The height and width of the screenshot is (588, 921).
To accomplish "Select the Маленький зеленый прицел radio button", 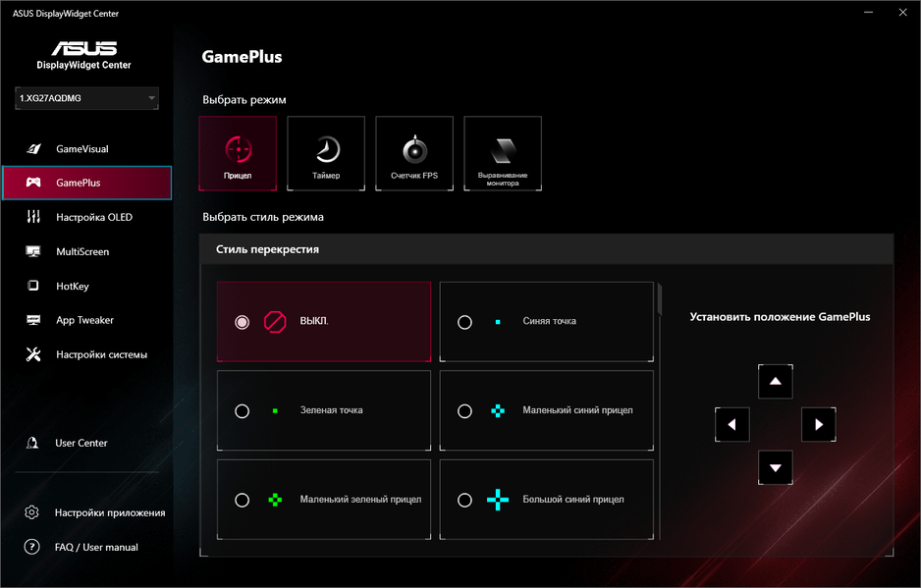I will (x=242, y=500).
